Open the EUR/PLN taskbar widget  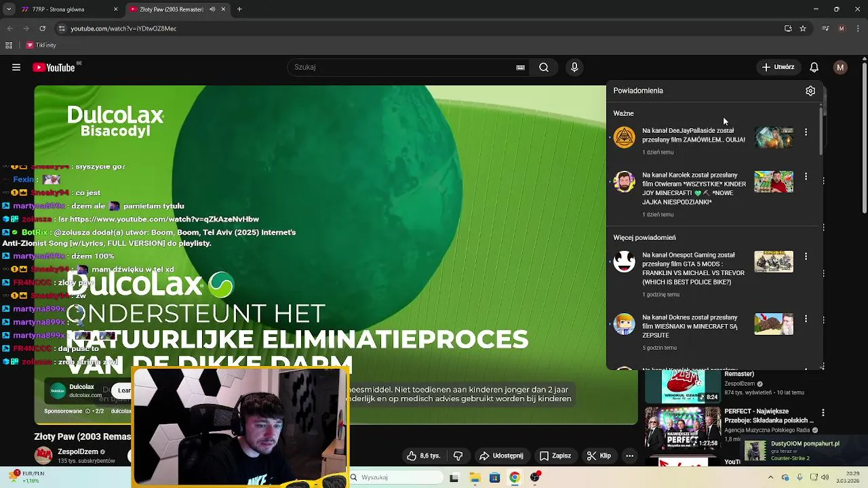[27, 477]
